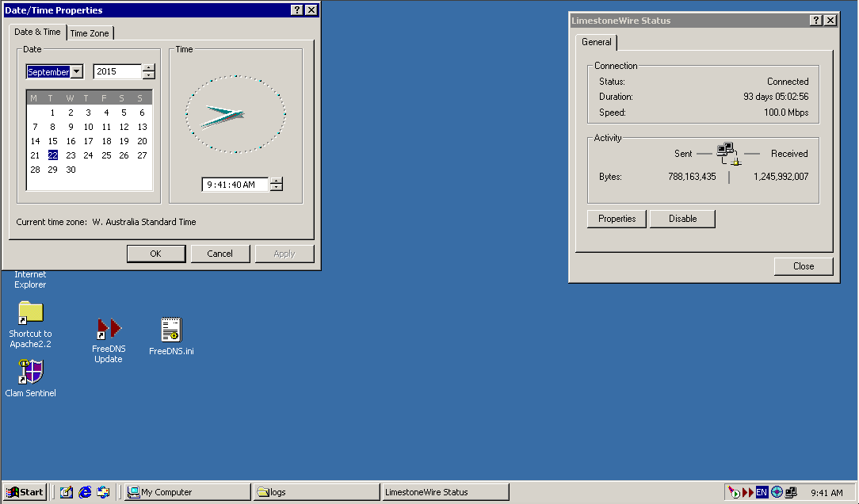859x504 pixels.
Task: Switch to My Computer taskbar window
Action: pyautogui.click(x=187, y=492)
